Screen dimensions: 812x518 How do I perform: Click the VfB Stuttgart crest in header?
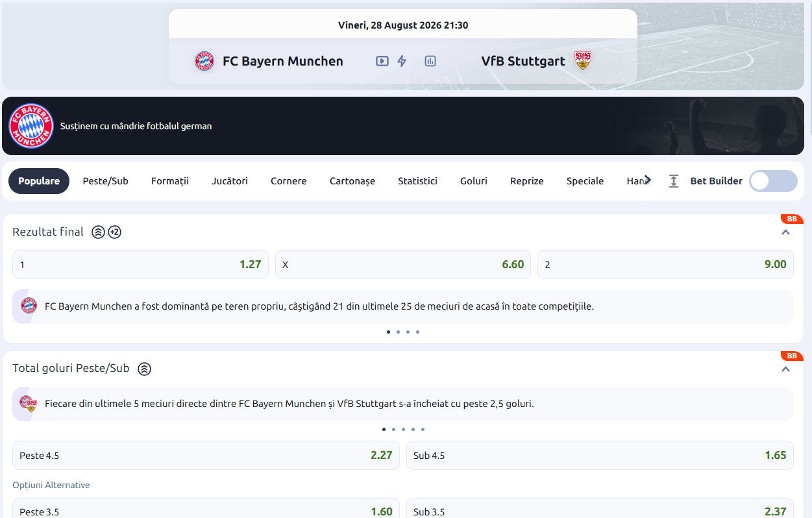583,61
